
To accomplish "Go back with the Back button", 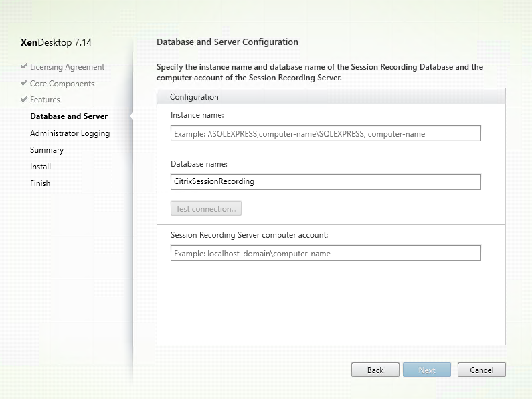I will (x=375, y=370).
